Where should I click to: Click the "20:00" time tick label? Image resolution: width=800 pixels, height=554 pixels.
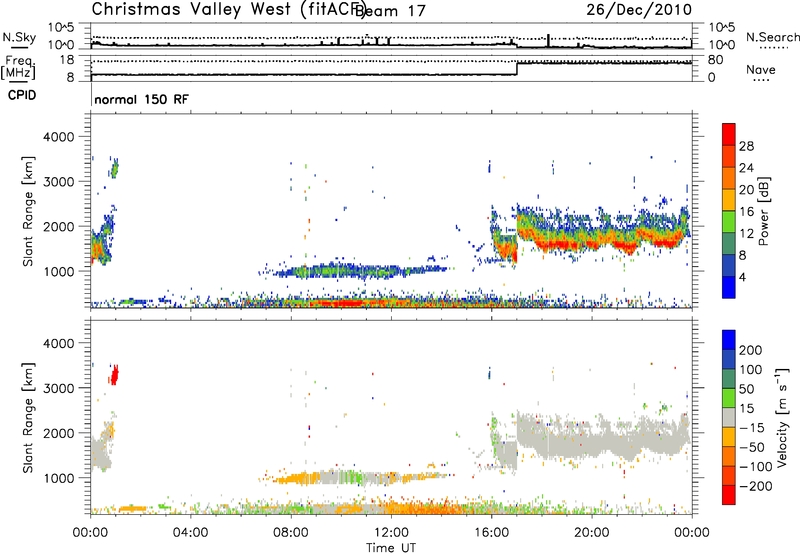click(591, 533)
